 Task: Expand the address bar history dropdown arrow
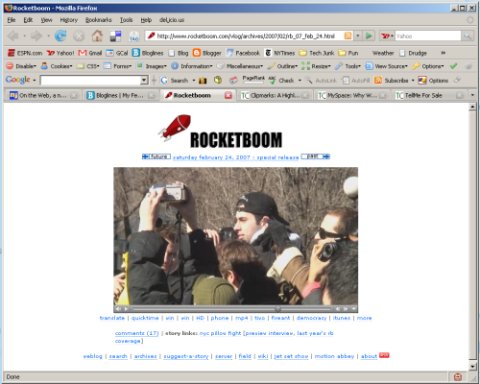pos(358,36)
